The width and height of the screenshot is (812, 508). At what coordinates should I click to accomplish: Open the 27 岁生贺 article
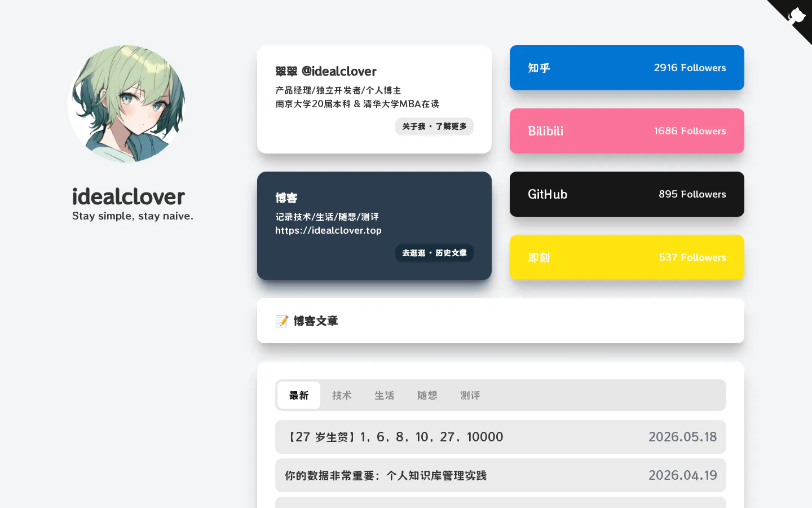click(501, 437)
